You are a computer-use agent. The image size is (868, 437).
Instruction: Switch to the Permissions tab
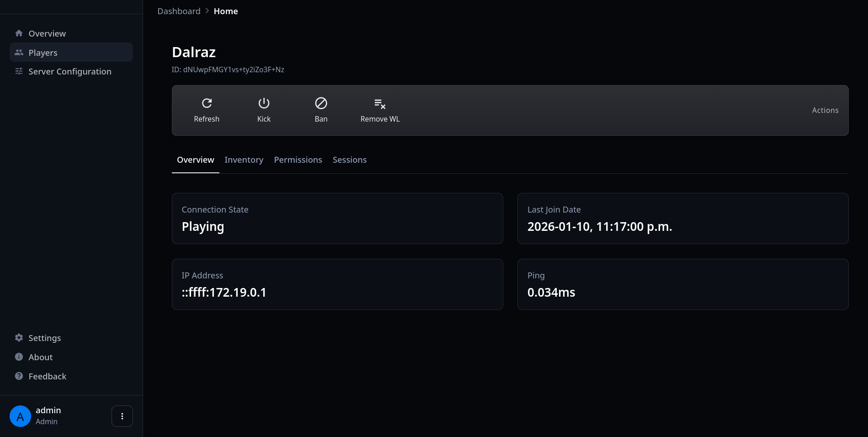pyautogui.click(x=298, y=160)
